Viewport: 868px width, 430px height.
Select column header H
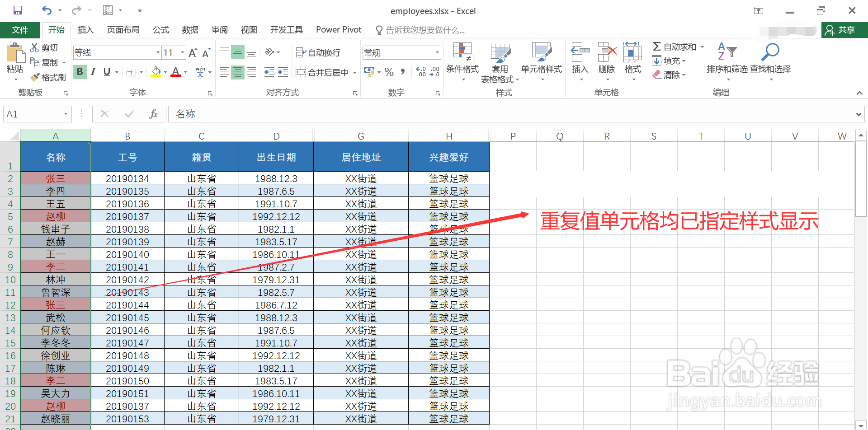[449, 136]
